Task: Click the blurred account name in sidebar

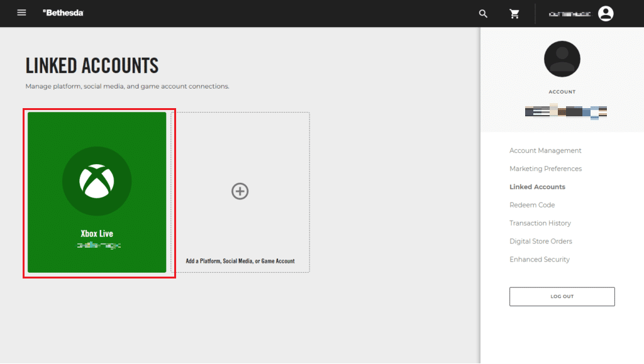Action: [565, 111]
